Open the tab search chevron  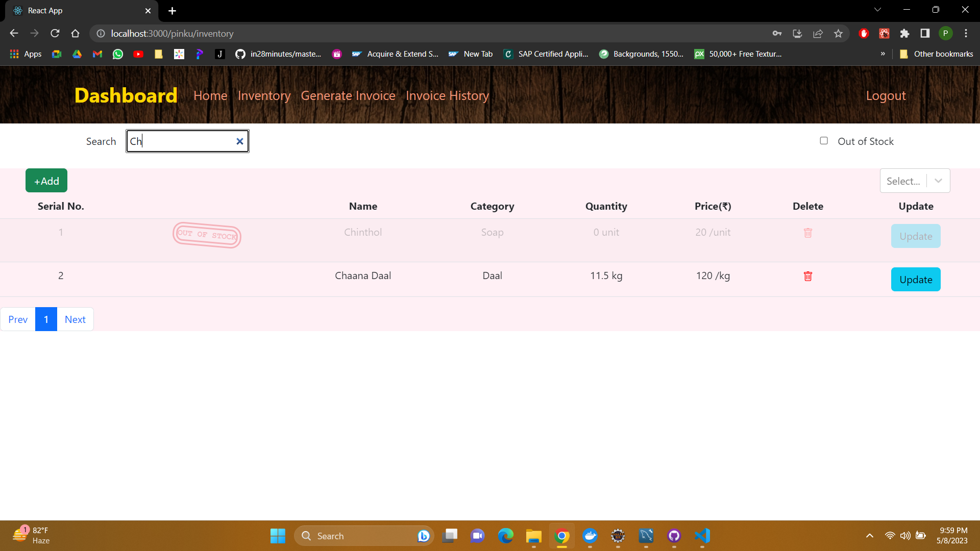coord(877,9)
